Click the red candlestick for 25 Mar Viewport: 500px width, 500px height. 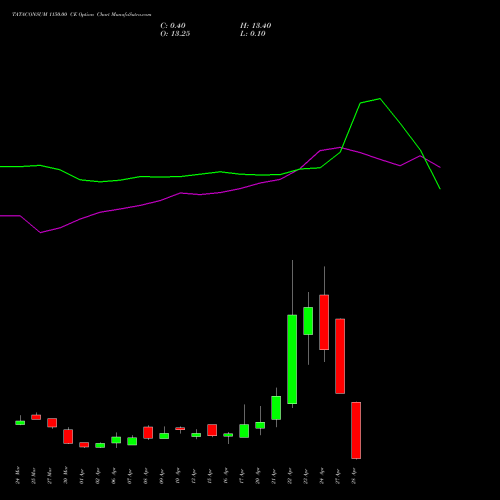pyautogui.click(x=36, y=417)
